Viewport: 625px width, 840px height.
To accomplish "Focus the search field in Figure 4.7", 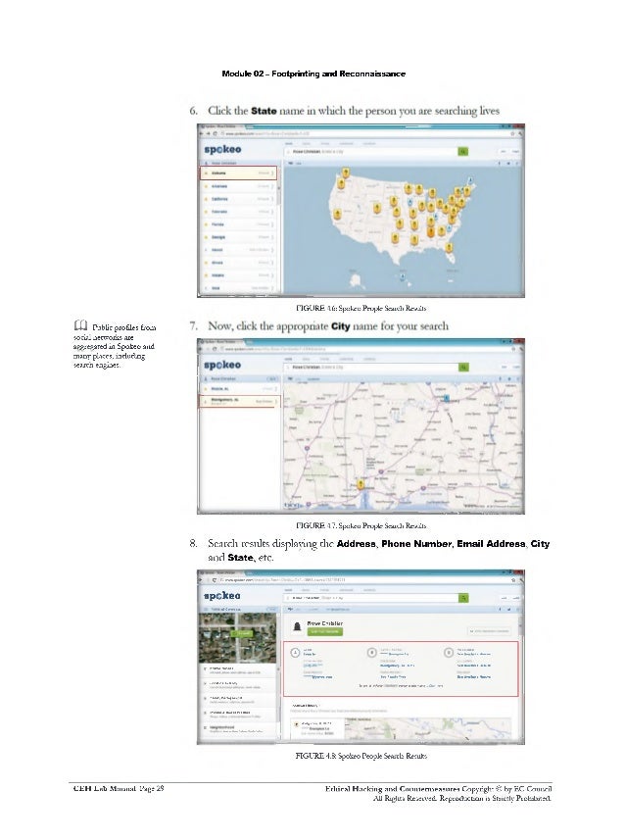I will [x=371, y=367].
